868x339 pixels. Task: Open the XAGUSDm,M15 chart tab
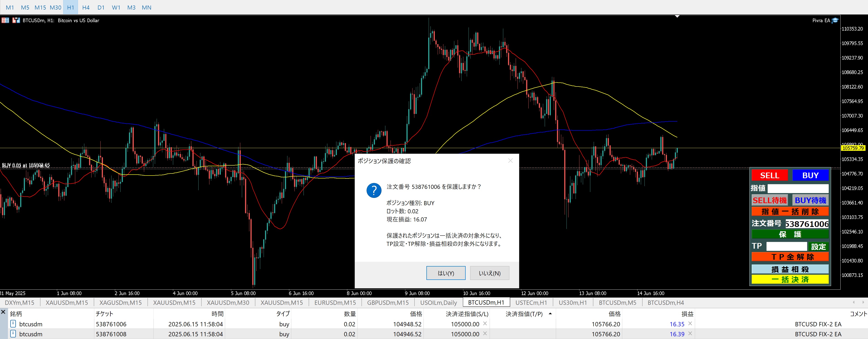(120, 303)
